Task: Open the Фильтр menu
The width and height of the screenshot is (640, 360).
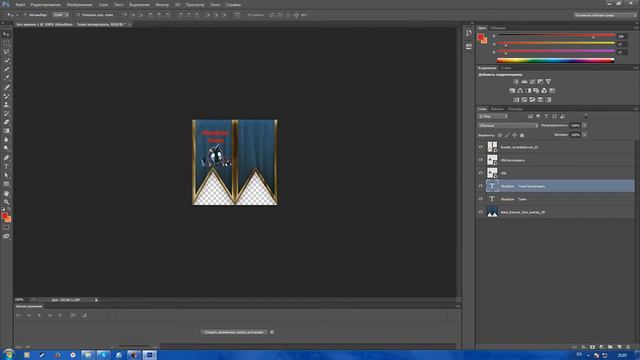Action: (162, 4)
